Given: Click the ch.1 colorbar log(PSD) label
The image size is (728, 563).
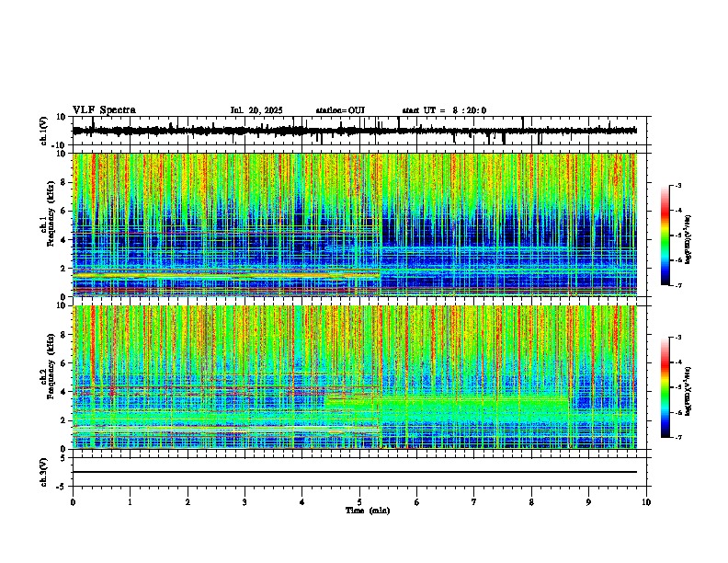Looking at the screenshot, I should pyautogui.click(x=688, y=240).
